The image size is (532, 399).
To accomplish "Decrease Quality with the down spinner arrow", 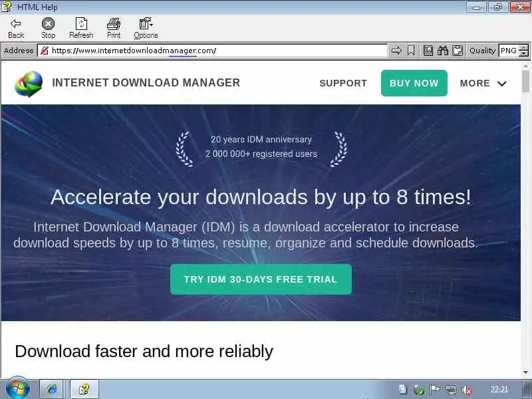I will click(x=524, y=54).
